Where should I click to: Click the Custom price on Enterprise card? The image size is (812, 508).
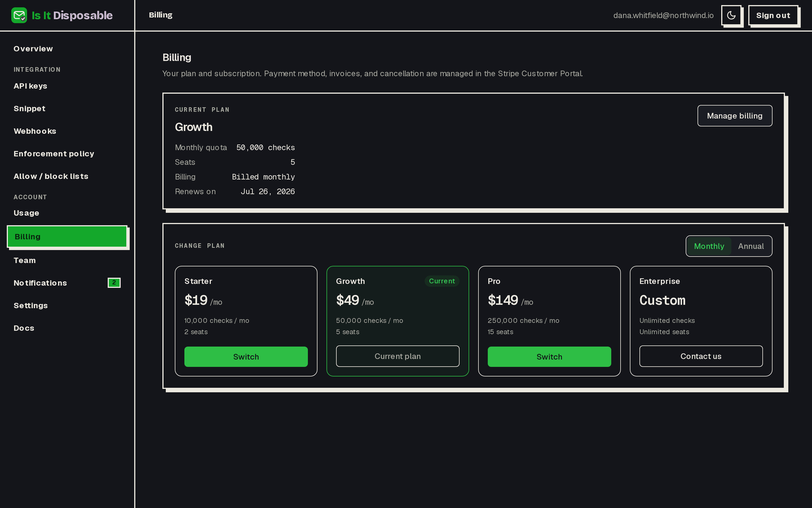pos(662,300)
